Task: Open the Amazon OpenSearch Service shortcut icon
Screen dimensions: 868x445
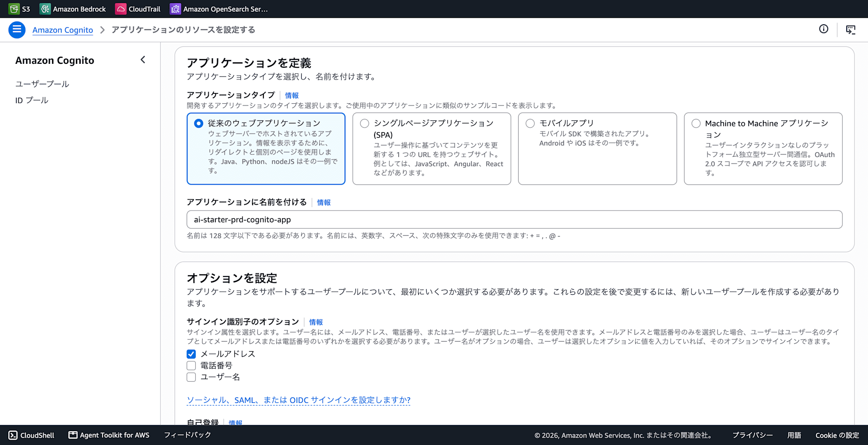Action: pos(175,9)
